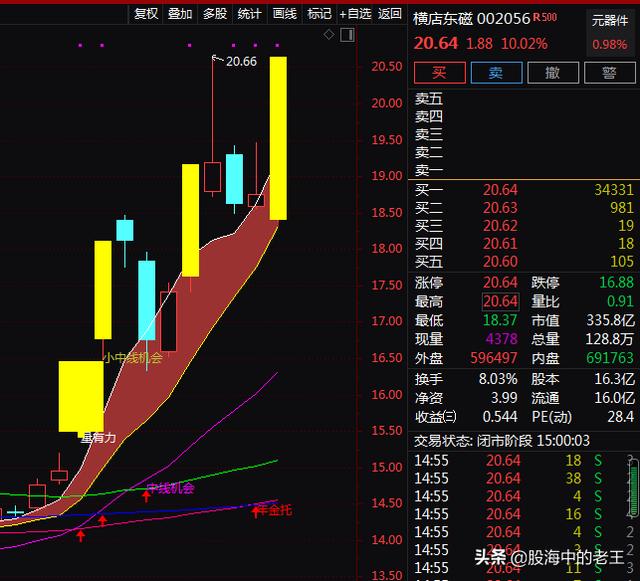
Task: Click the 年金托 red arrow marker
Action: point(255,511)
